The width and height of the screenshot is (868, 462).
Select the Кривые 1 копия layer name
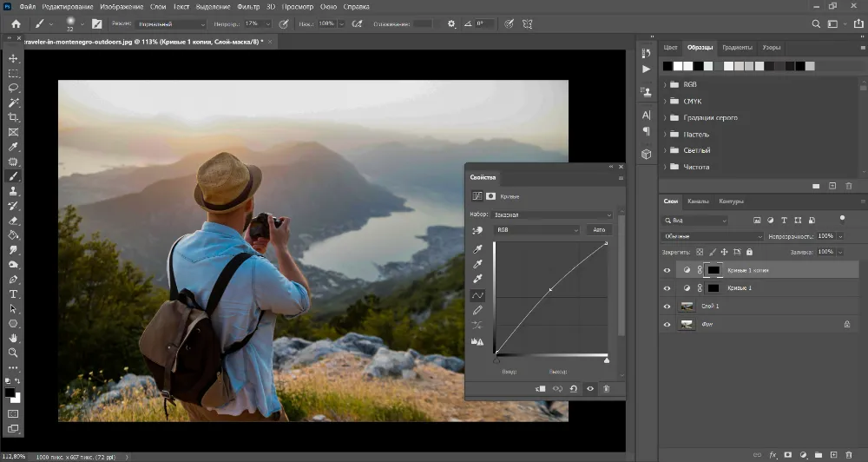748,270
